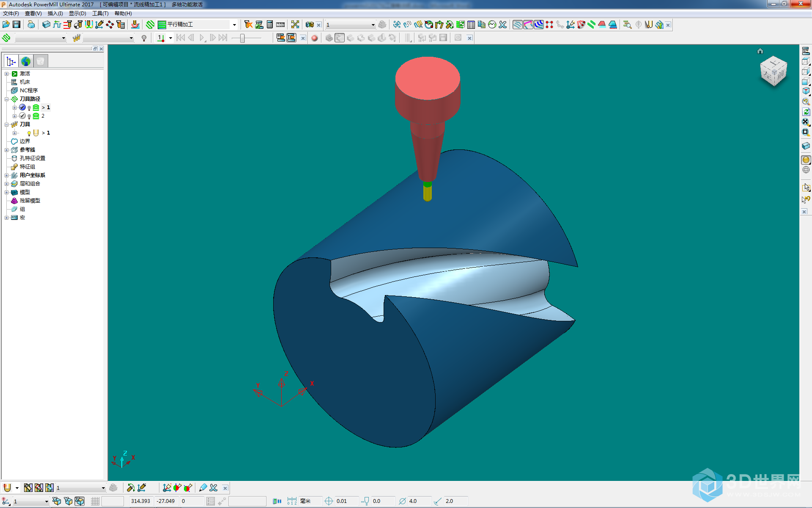Open the 工具(T) menu

pyautogui.click(x=100, y=14)
